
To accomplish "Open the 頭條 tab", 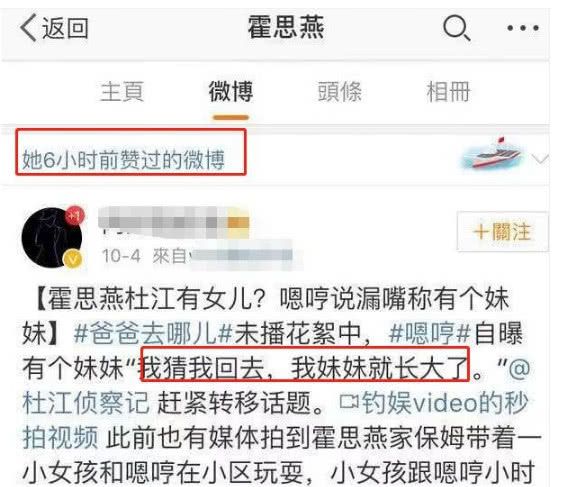I will click(339, 92).
